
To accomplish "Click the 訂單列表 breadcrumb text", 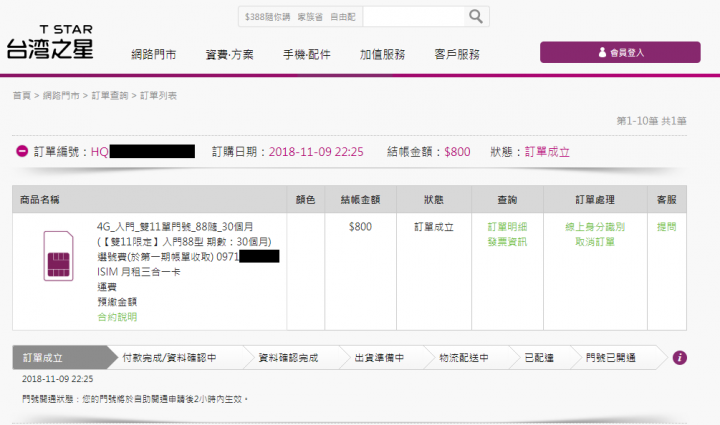I will click(158, 95).
